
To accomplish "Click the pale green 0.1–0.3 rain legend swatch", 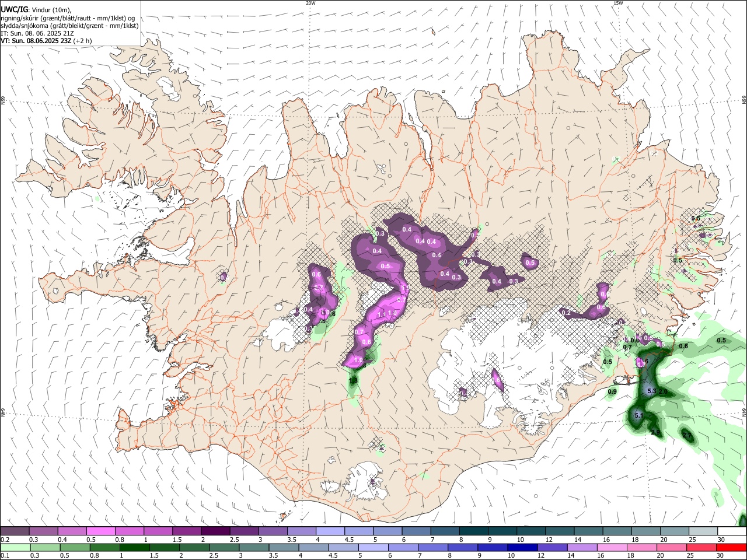I will click(x=15, y=547).
